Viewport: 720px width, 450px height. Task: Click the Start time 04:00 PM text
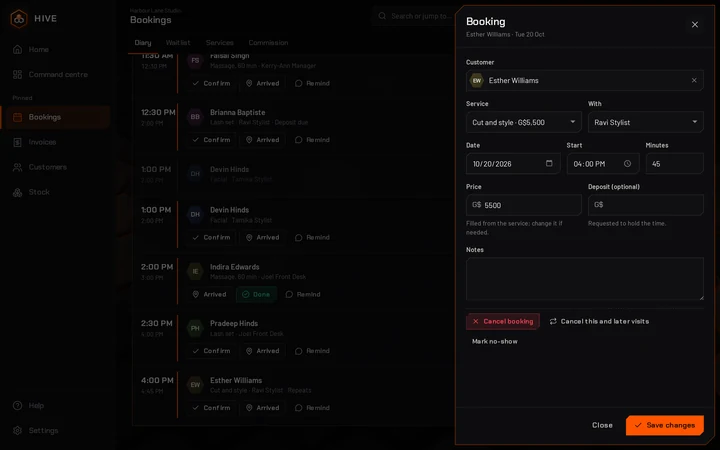coord(589,164)
